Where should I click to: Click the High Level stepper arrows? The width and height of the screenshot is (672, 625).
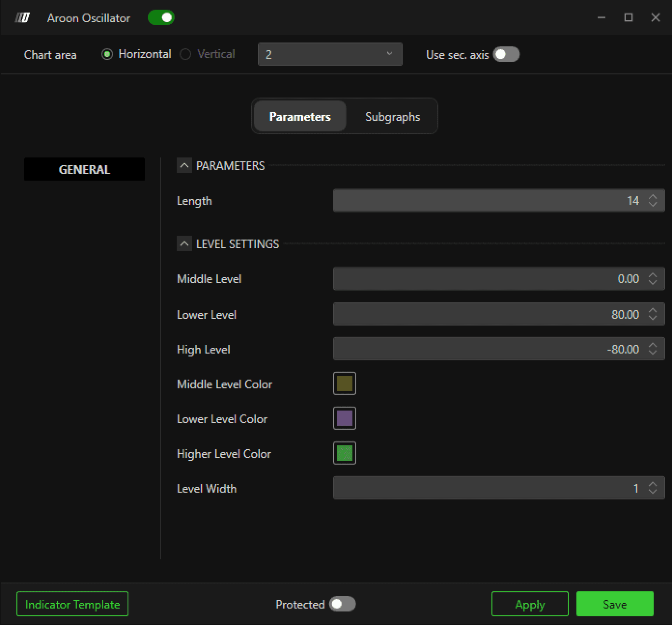click(653, 349)
